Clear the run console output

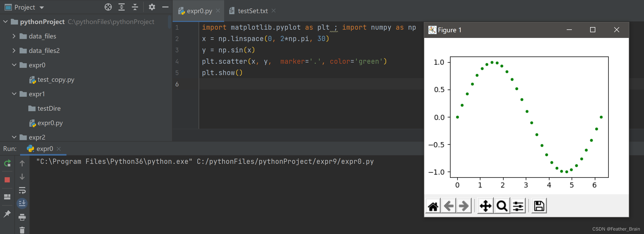(x=22, y=230)
